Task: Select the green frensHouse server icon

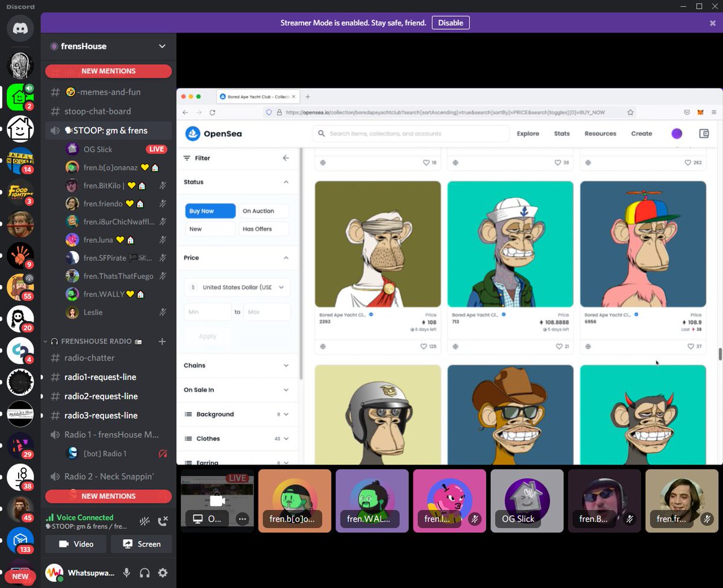Action: point(20,96)
